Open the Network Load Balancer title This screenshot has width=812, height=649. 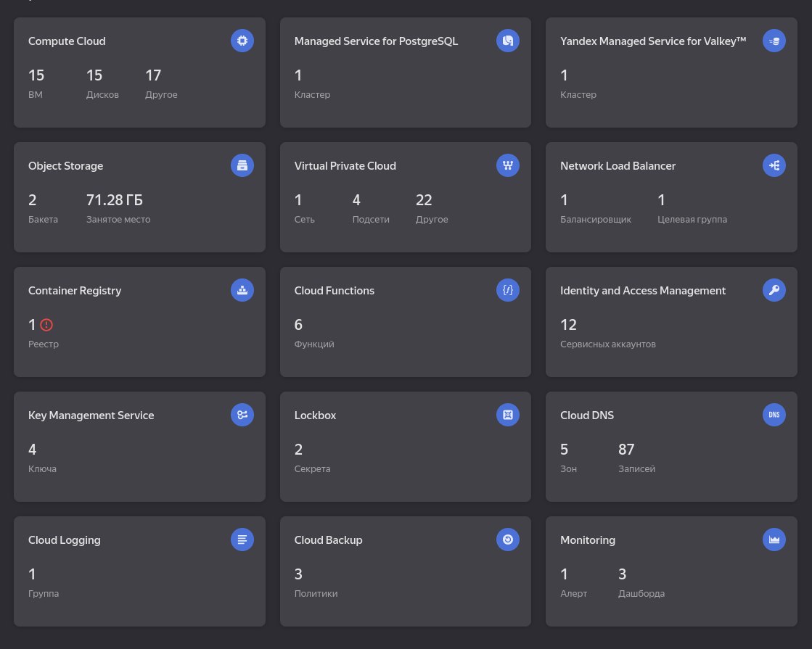[618, 166]
